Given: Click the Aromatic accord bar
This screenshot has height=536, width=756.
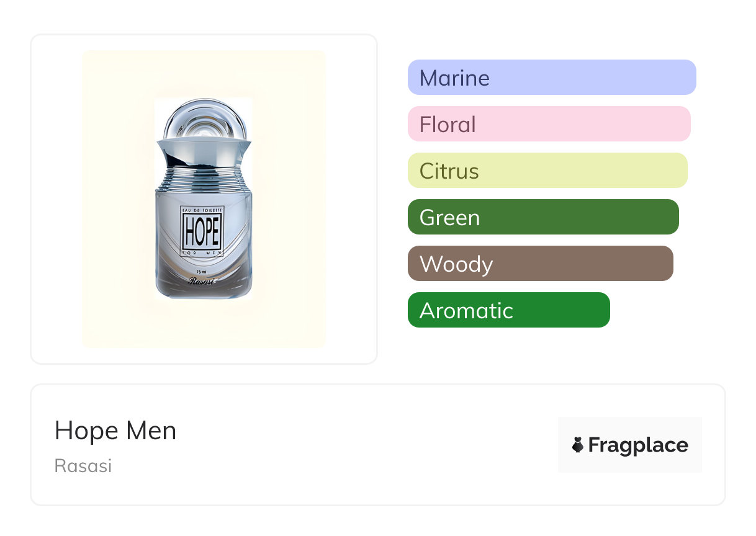Looking at the screenshot, I should [x=508, y=310].
